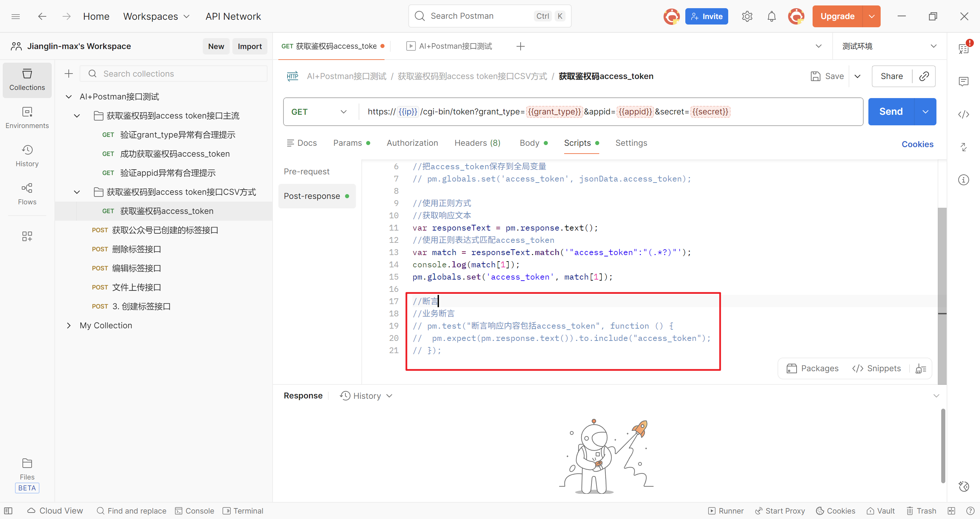Open the two-pane layout icon in status bar
Image resolution: width=980 pixels, height=519 pixels.
pos(951,510)
